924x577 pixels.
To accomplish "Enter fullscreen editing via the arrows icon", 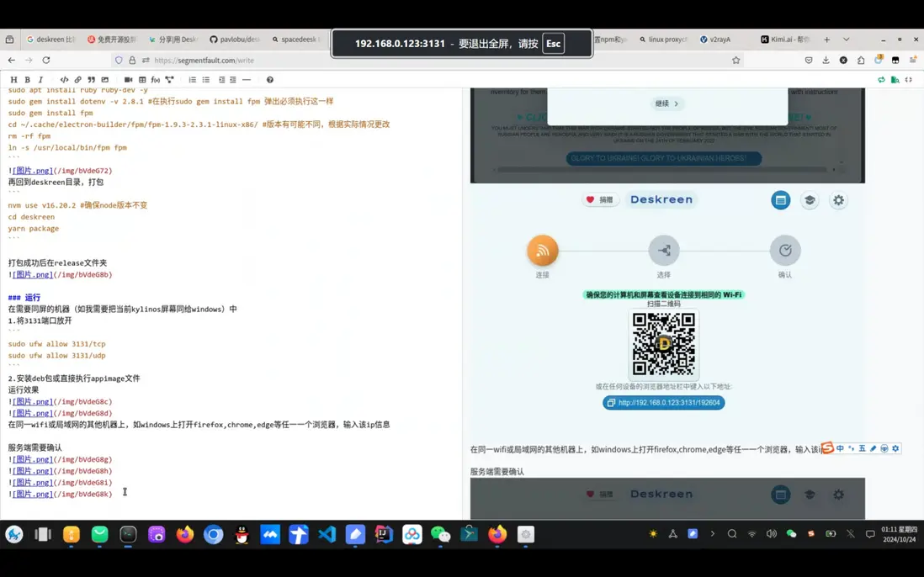I will tap(909, 79).
